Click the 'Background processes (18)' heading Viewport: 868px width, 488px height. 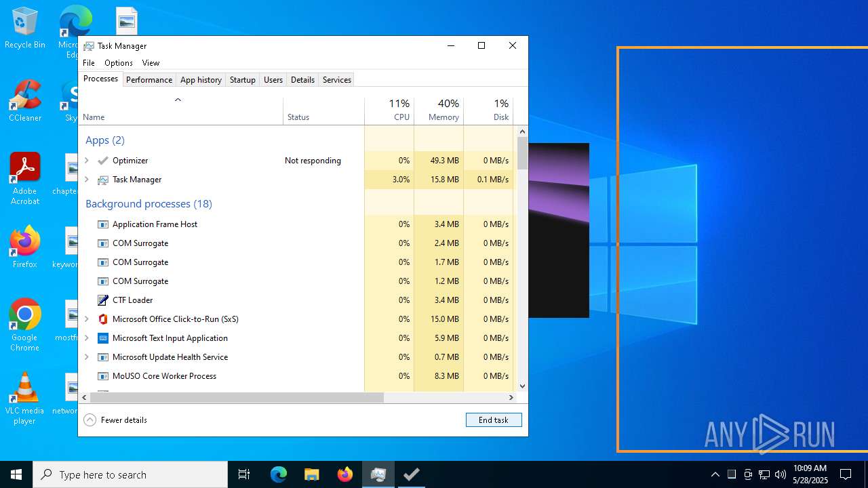coord(149,204)
